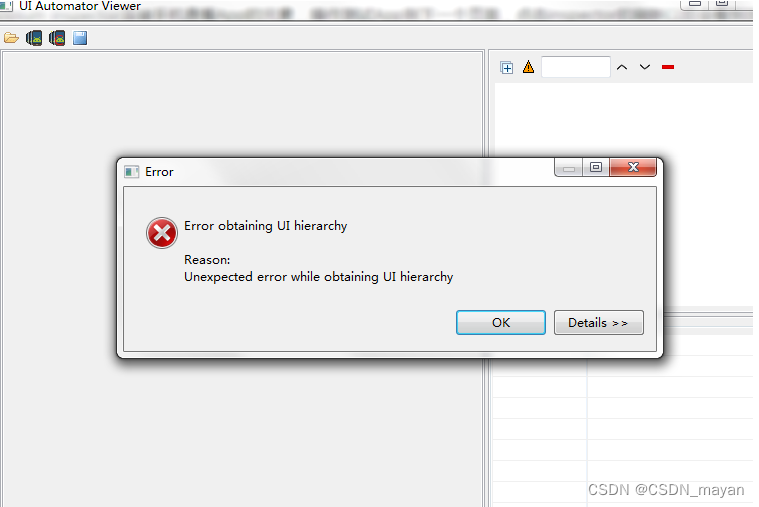The image size is (759, 507).
Task: Go to previous search result with up chevron
Action: coord(622,67)
